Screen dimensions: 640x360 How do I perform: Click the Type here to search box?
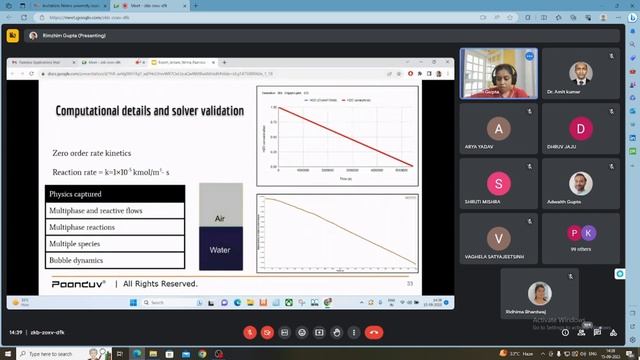click(x=63, y=353)
